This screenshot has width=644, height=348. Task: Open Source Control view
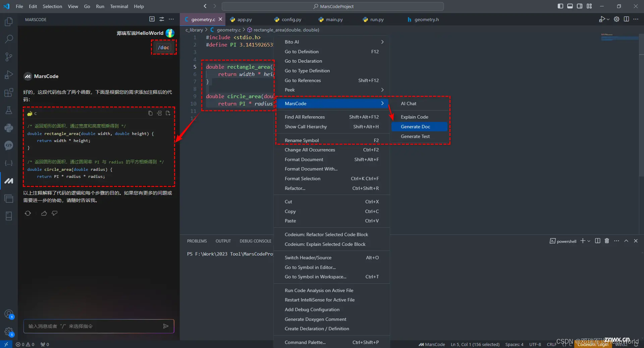(9, 57)
